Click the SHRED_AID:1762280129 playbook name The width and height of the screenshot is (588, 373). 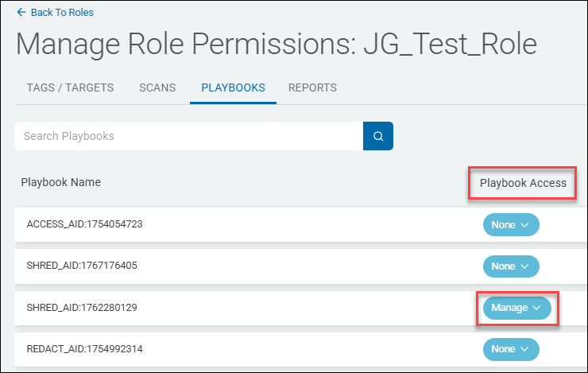pyautogui.click(x=82, y=307)
